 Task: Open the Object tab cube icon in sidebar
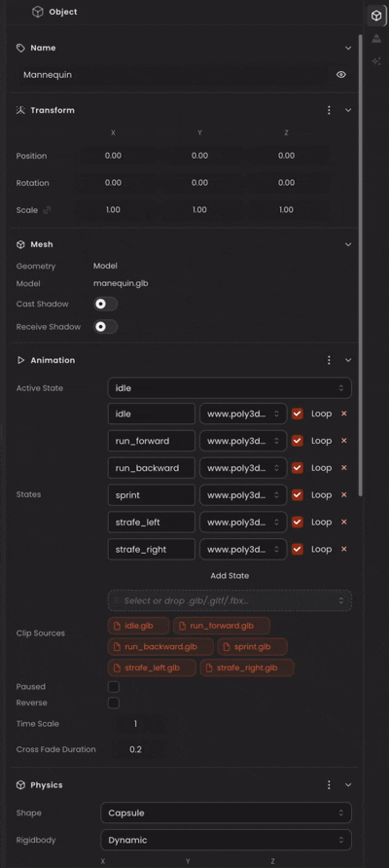376,16
